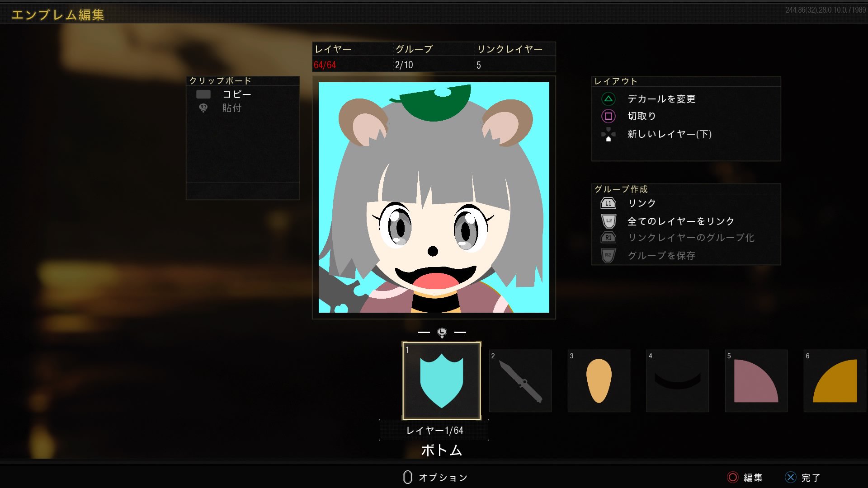Screen dimensions: 868x488
Task: Click the touchpad icon beside コピー
Action: [203, 94]
